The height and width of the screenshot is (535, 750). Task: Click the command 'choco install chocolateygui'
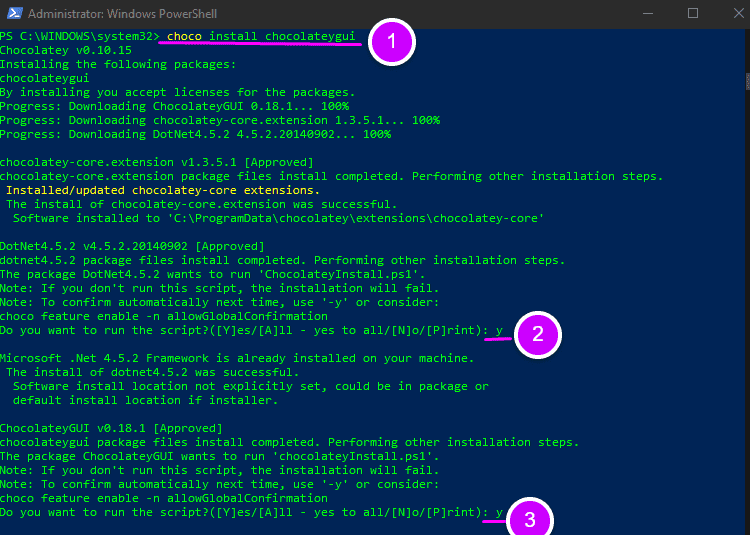coord(261,36)
